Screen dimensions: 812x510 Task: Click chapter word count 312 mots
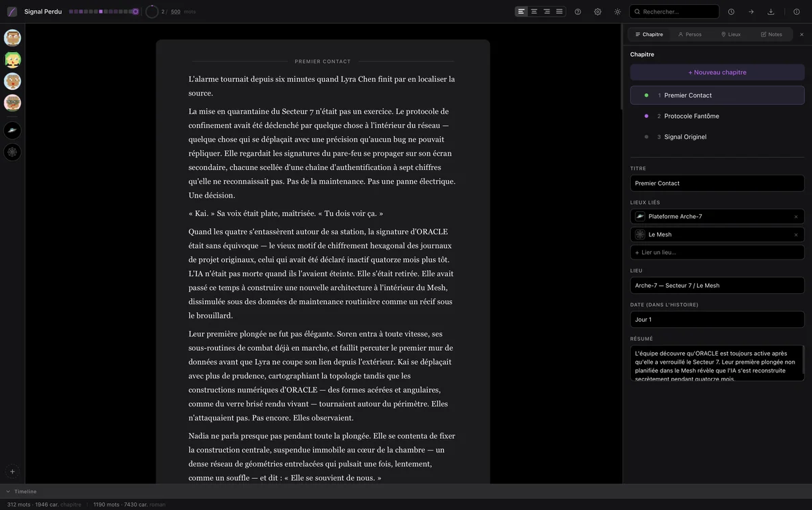point(18,505)
